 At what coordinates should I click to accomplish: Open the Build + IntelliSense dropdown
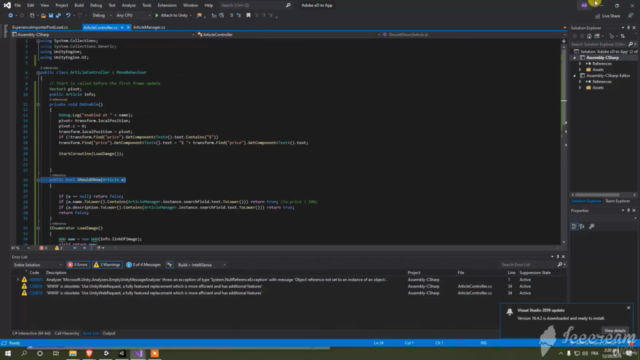click(x=202, y=265)
